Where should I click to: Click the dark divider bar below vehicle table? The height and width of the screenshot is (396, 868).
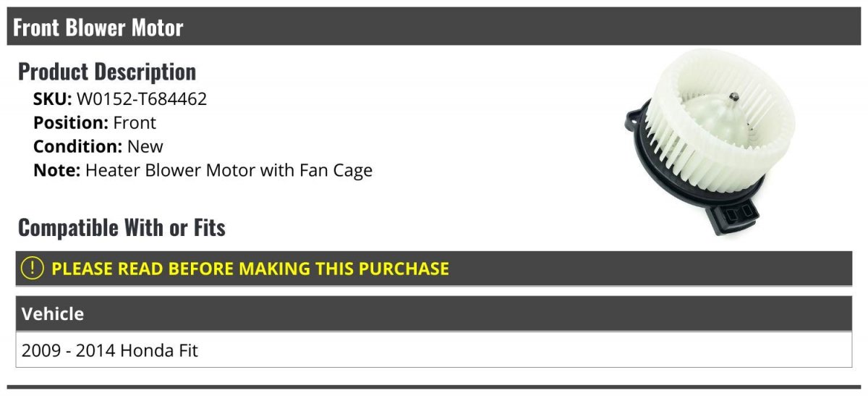434,388
